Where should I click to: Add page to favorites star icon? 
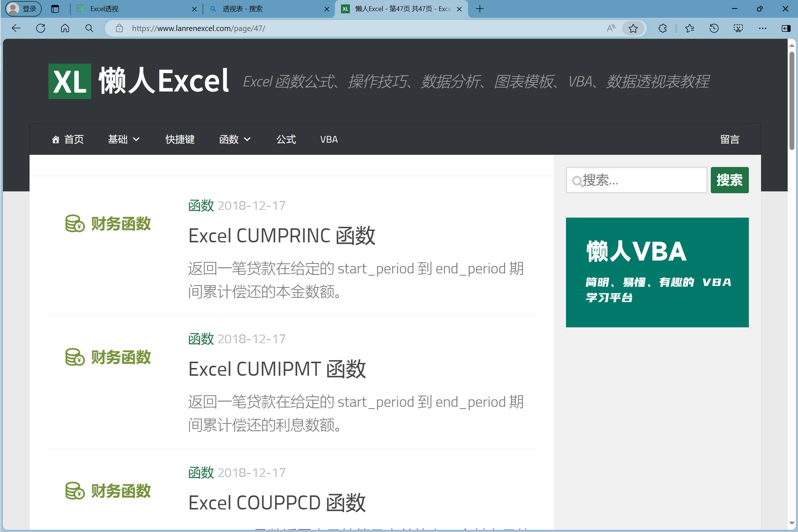click(x=633, y=28)
